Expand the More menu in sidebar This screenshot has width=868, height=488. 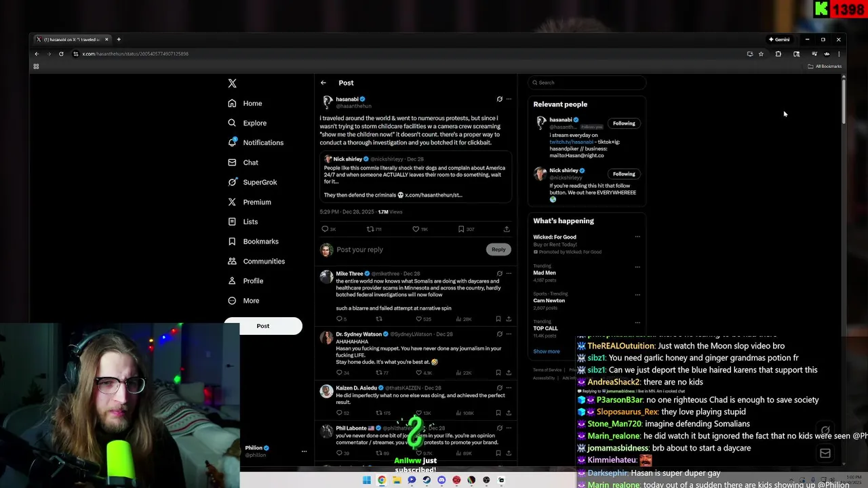point(243,300)
